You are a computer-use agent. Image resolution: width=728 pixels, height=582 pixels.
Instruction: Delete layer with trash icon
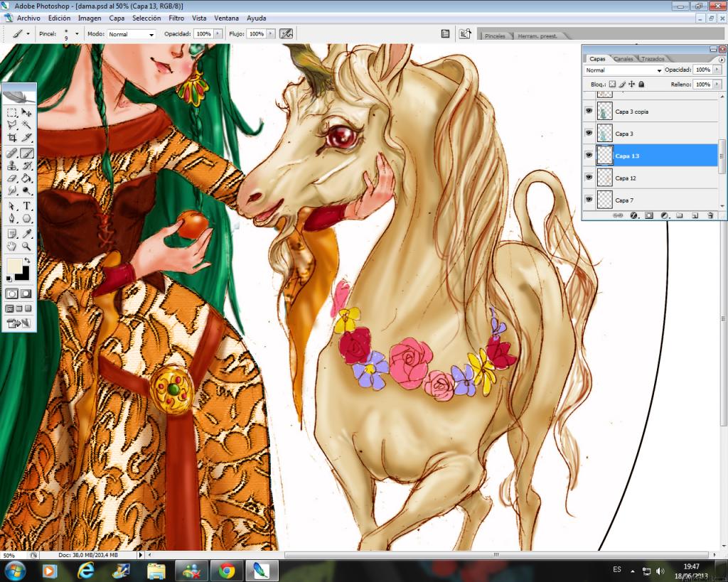[x=710, y=215]
